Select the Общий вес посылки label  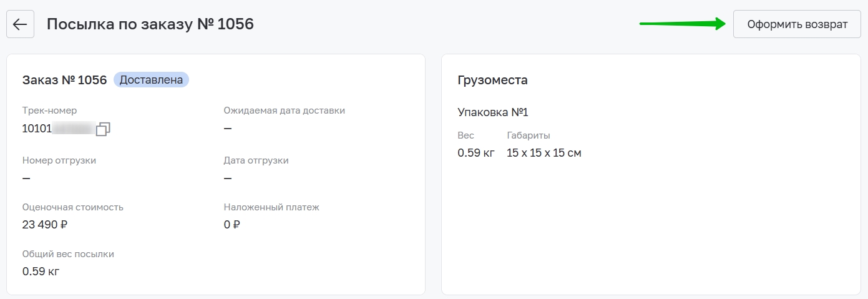(x=68, y=254)
